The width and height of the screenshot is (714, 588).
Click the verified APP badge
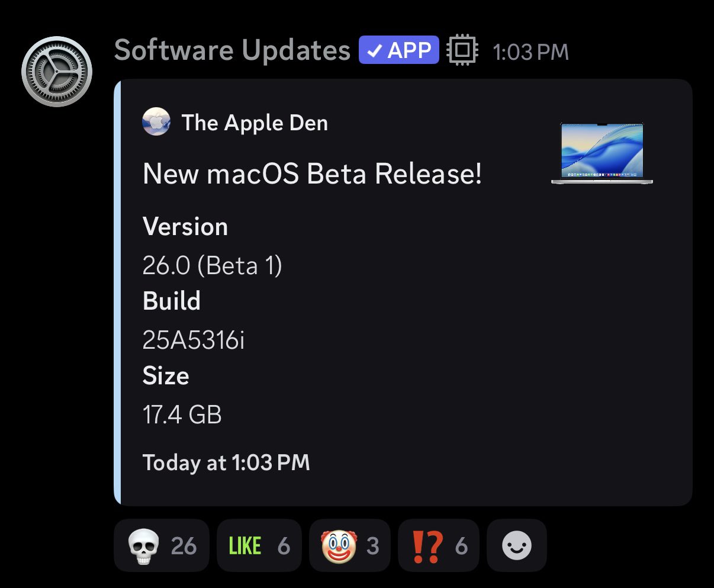(398, 50)
